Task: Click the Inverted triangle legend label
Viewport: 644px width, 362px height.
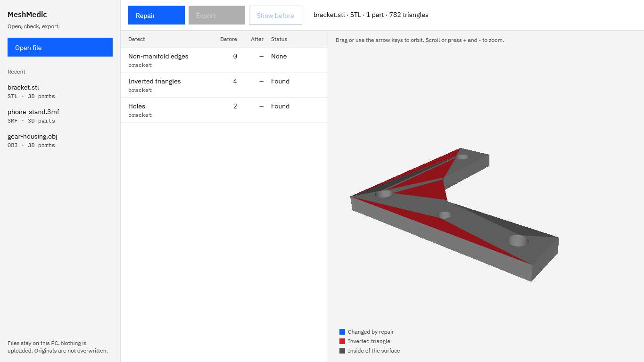Action: pyautogui.click(x=369, y=341)
